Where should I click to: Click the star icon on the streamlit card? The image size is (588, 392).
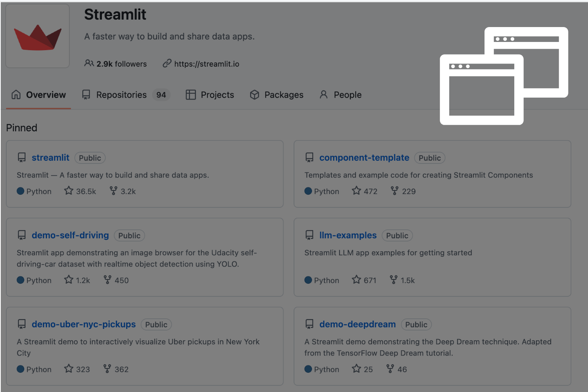[x=69, y=191]
